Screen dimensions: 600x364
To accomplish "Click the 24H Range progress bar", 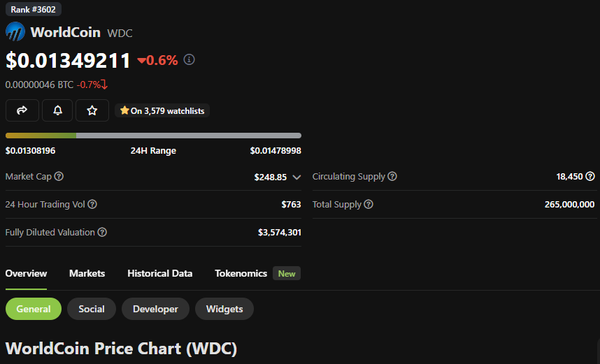I will pyautogui.click(x=153, y=136).
